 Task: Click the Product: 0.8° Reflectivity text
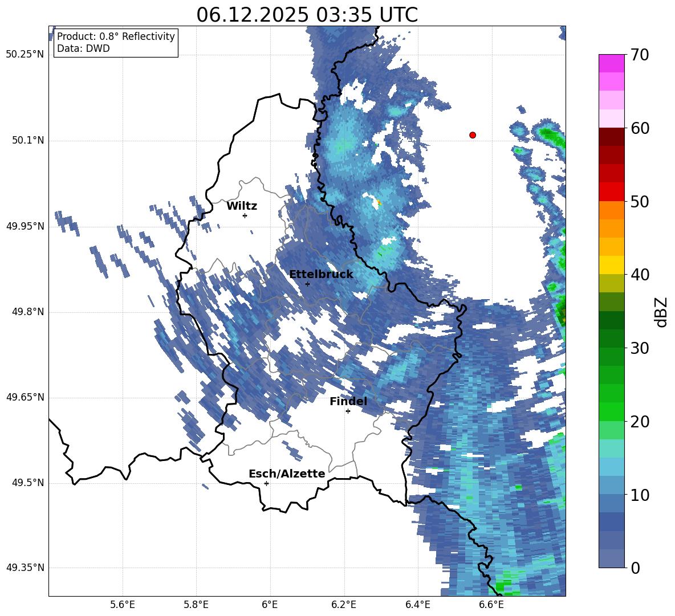click(x=116, y=36)
